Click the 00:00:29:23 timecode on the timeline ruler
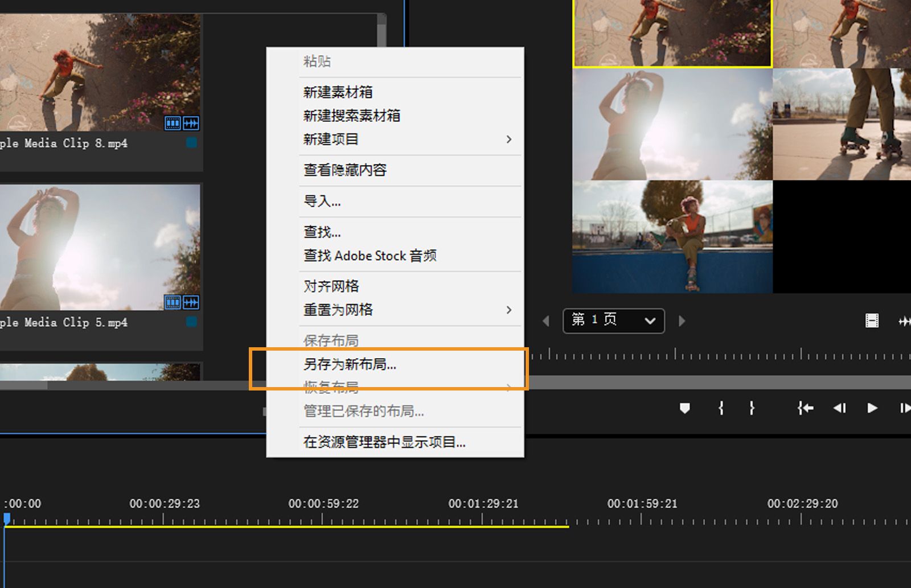Screen dimensions: 911x588 pos(165,504)
